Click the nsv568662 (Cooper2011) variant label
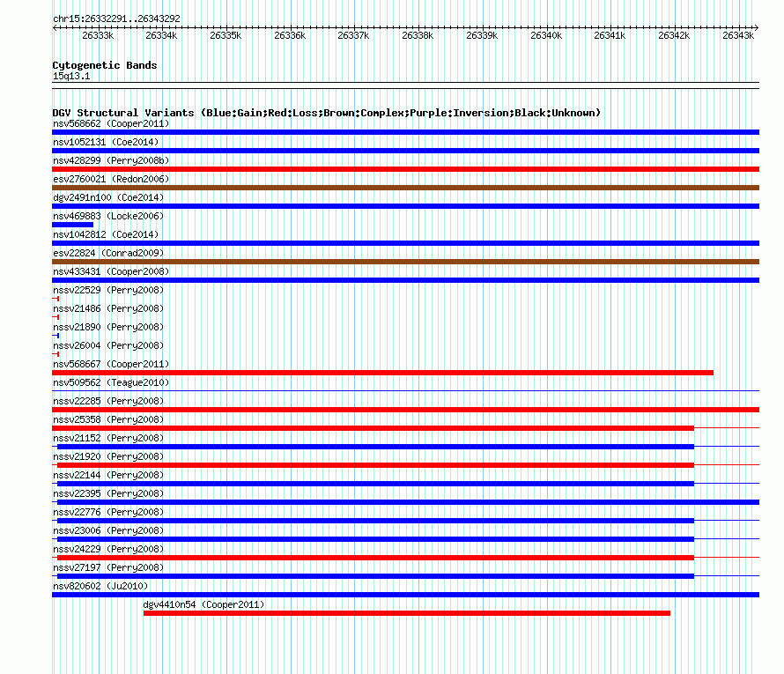This screenshot has height=674, width=784. pyautogui.click(x=111, y=123)
